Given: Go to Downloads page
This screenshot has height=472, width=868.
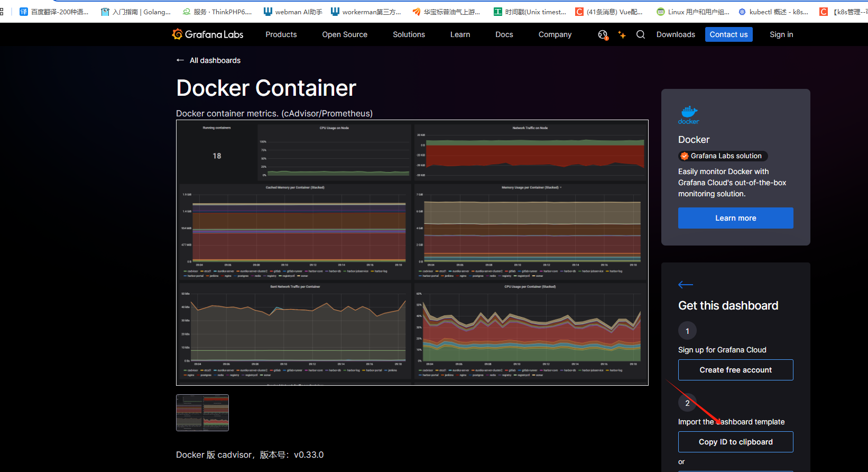Looking at the screenshot, I should (x=676, y=34).
